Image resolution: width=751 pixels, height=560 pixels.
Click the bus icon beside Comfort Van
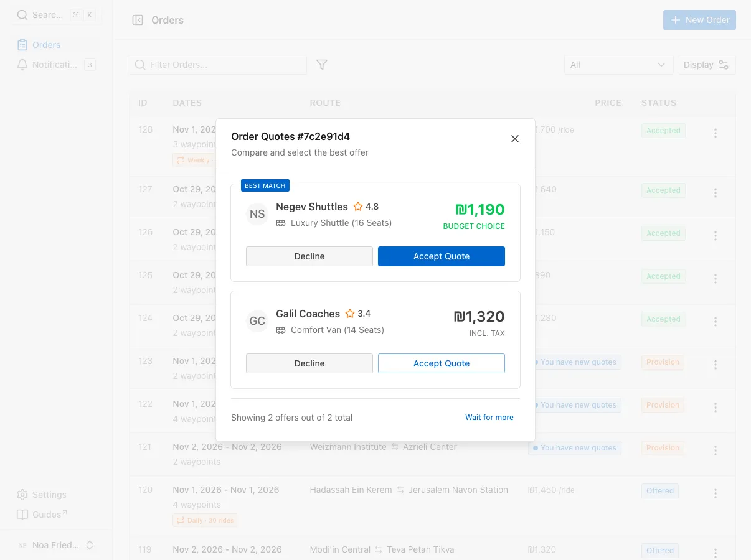[x=281, y=330]
